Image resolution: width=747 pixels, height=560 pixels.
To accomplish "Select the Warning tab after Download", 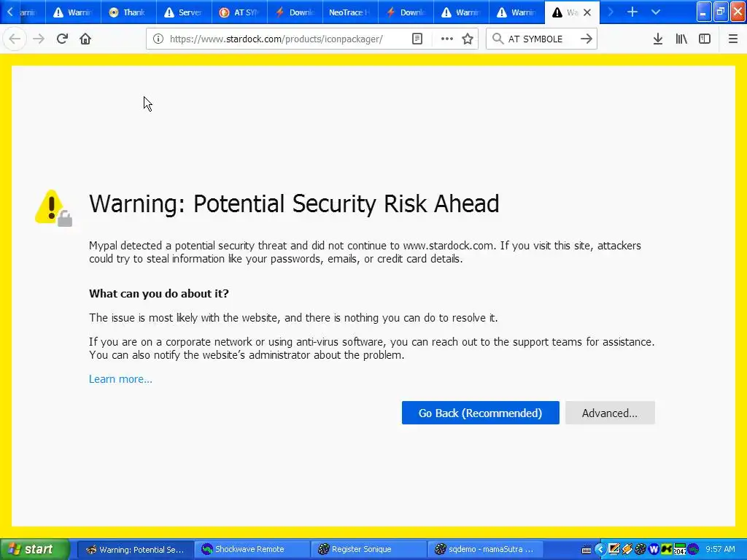I will click(461, 12).
